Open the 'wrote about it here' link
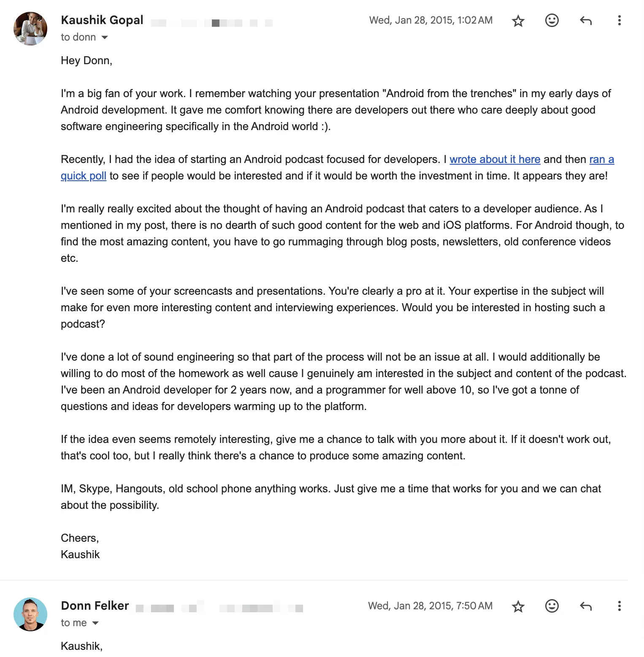 (x=495, y=160)
